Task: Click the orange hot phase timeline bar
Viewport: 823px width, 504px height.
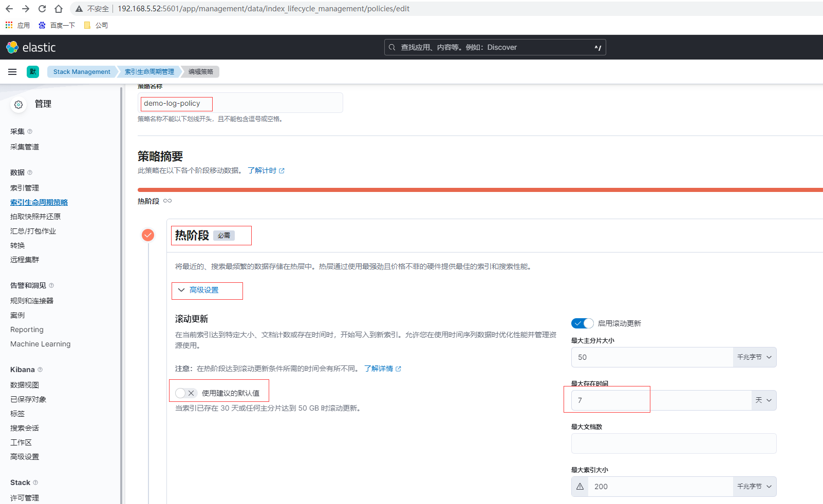Action: point(480,190)
